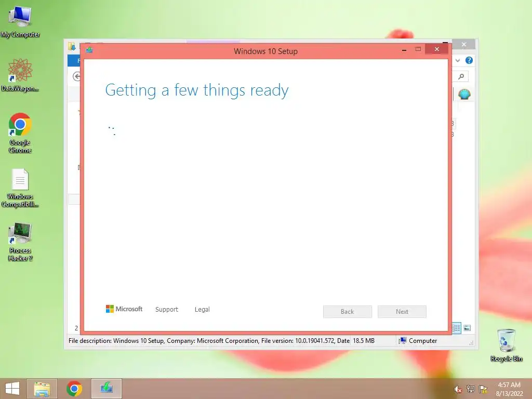Click the muted volume tray icon
This screenshot has width=532, height=399.
pyautogui.click(x=458, y=390)
